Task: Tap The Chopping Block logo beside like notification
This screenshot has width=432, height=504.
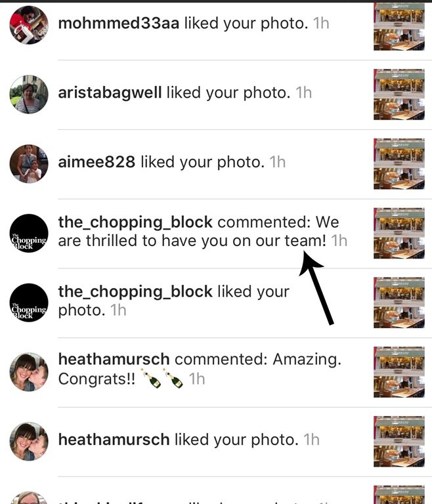Action: 29,303
